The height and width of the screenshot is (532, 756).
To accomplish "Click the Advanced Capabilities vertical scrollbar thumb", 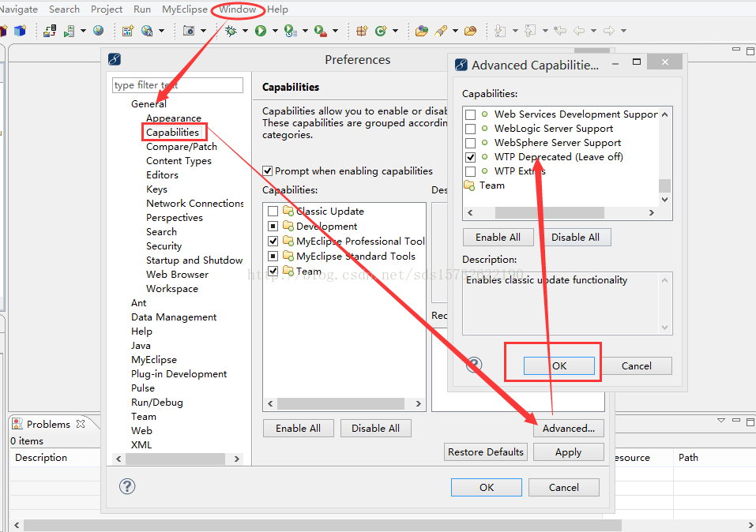I will [664, 185].
